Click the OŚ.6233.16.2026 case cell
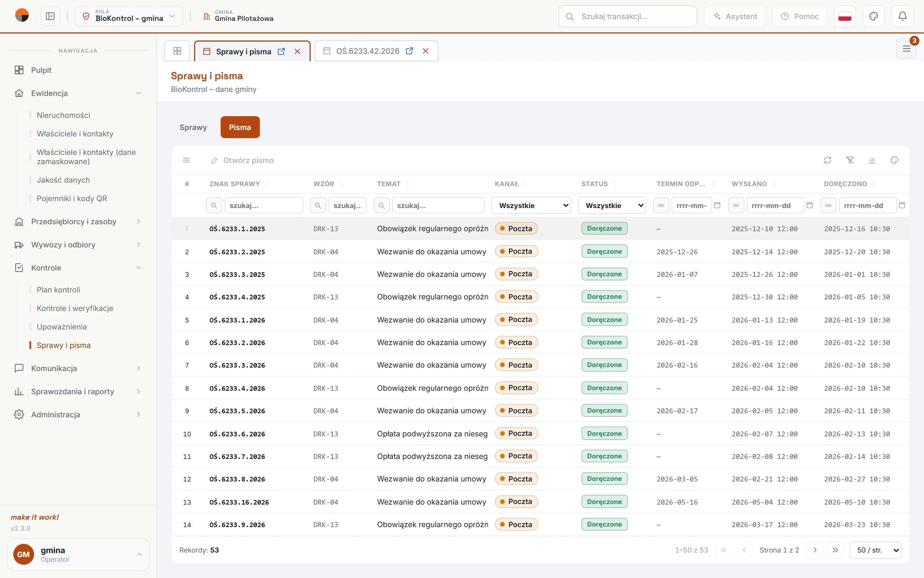Screen dimensions: 924x578 click(x=239, y=502)
